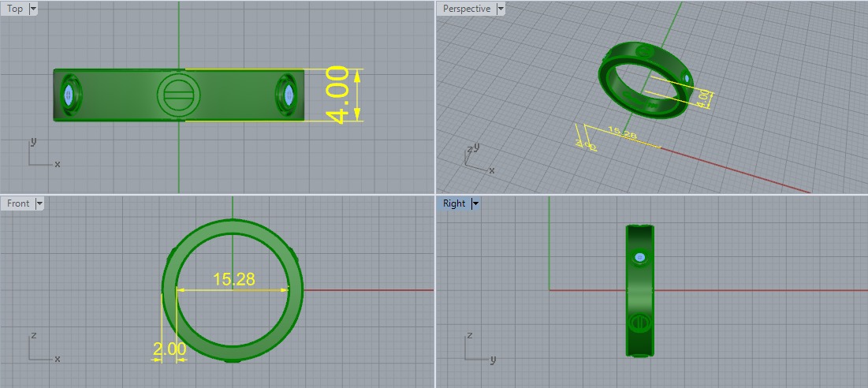Select the 15.28 dimension in Front view

click(x=234, y=279)
